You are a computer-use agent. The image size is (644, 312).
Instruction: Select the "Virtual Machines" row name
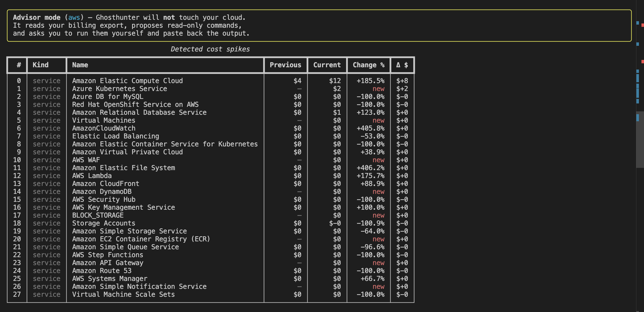pyautogui.click(x=104, y=120)
